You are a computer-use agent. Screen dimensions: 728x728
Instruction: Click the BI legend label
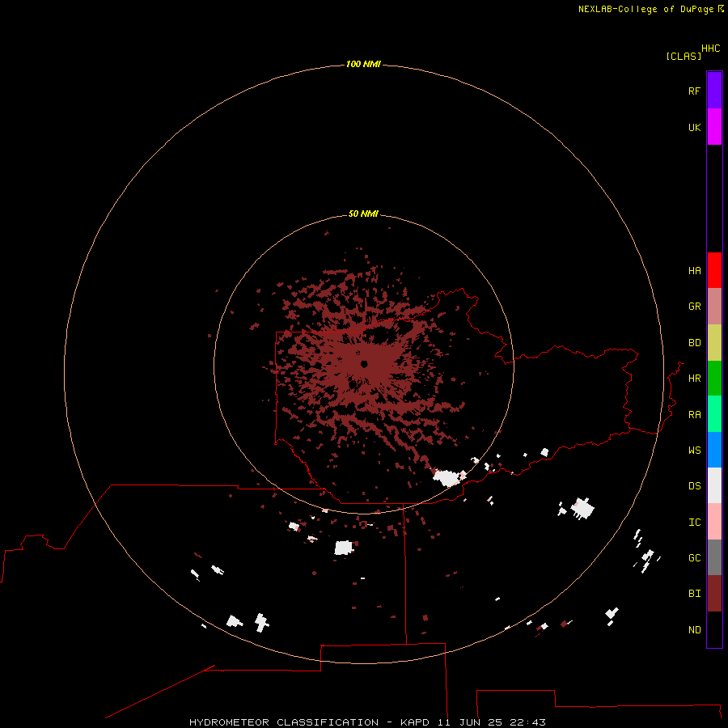(x=694, y=594)
